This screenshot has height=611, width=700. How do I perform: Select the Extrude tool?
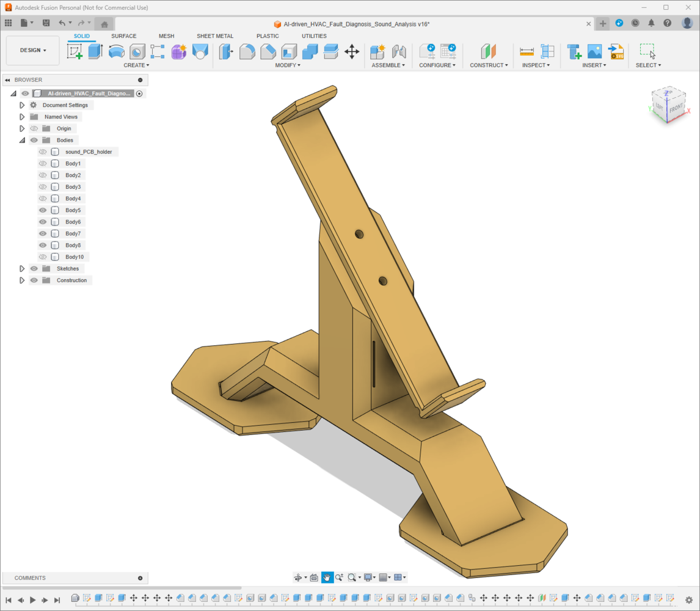(95, 51)
